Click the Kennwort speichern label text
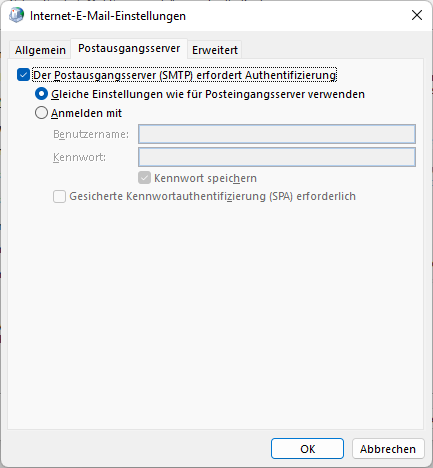 click(x=205, y=178)
